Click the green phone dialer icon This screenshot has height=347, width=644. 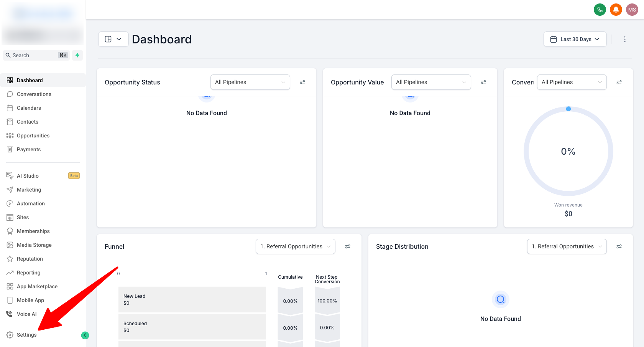(600, 10)
